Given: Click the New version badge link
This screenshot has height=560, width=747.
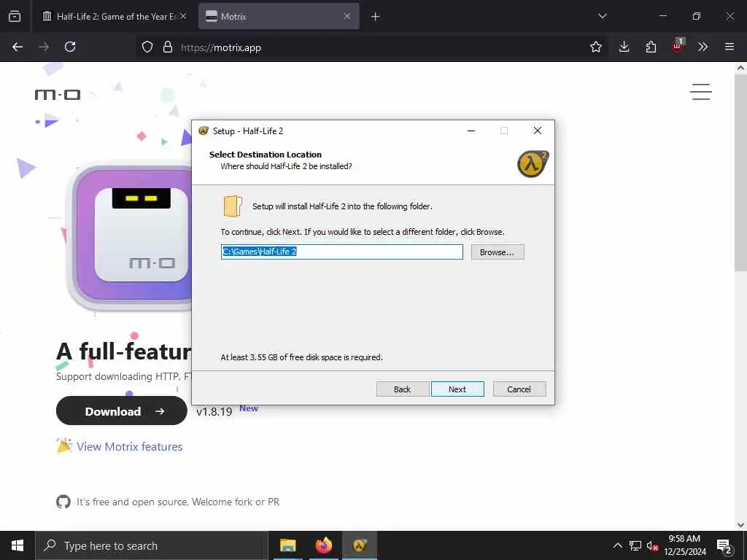Looking at the screenshot, I should point(249,408).
